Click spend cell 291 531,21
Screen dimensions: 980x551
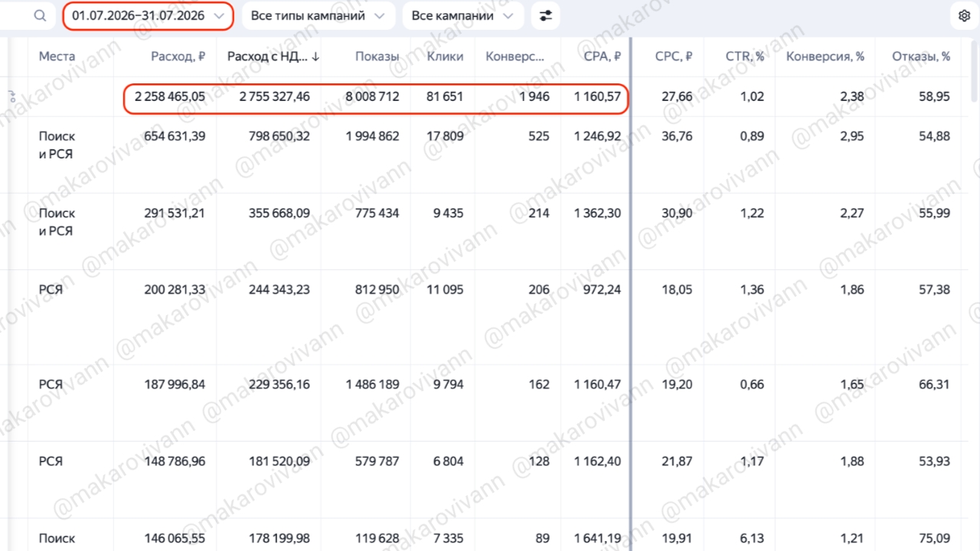(175, 214)
